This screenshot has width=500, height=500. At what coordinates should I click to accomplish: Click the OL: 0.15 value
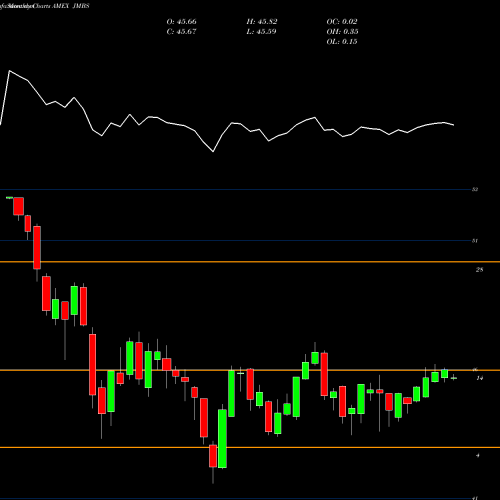point(342,42)
